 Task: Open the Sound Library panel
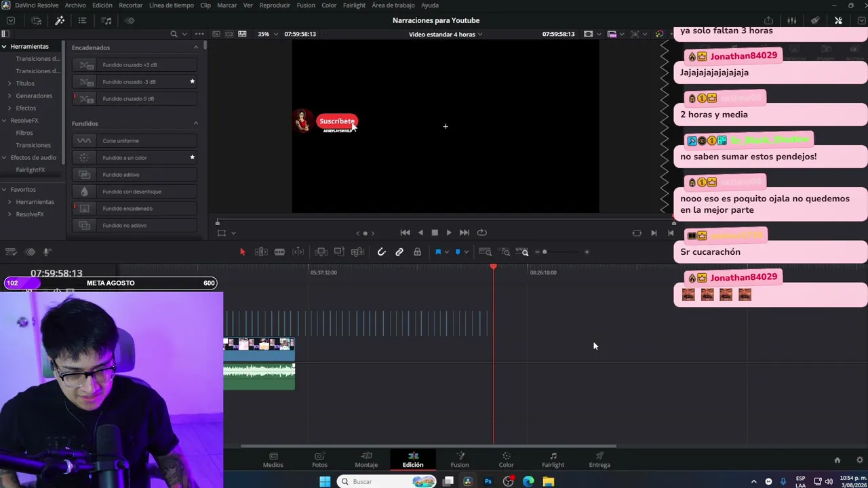(x=106, y=20)
